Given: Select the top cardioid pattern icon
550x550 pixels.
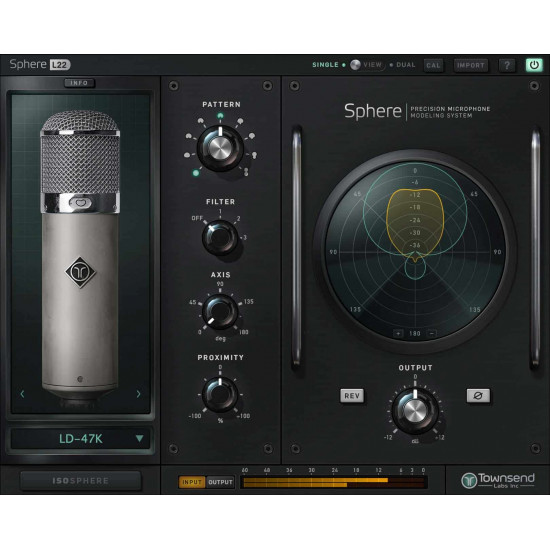Looking at the screenshot, I should [220, 115].
